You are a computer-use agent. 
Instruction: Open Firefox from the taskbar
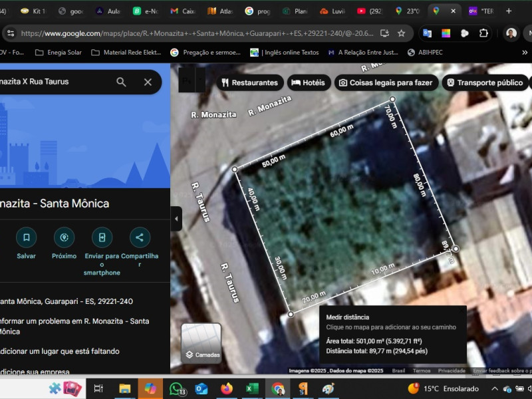pos(227,388)
